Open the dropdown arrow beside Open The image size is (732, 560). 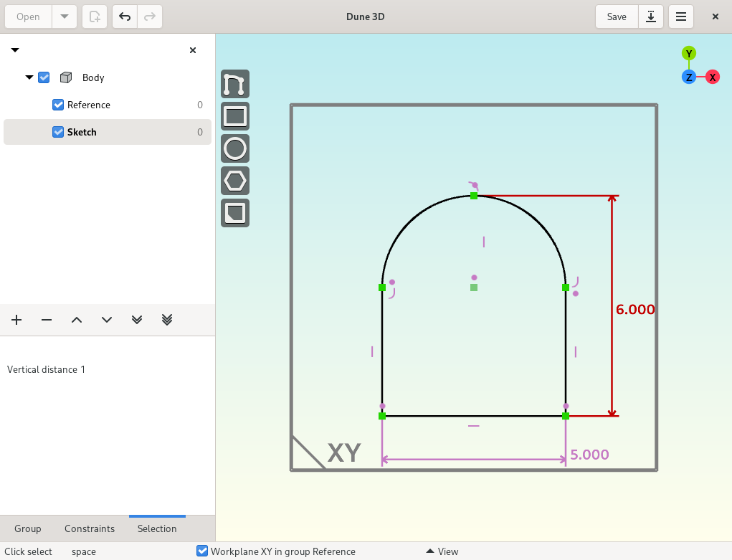click(65, 16)
